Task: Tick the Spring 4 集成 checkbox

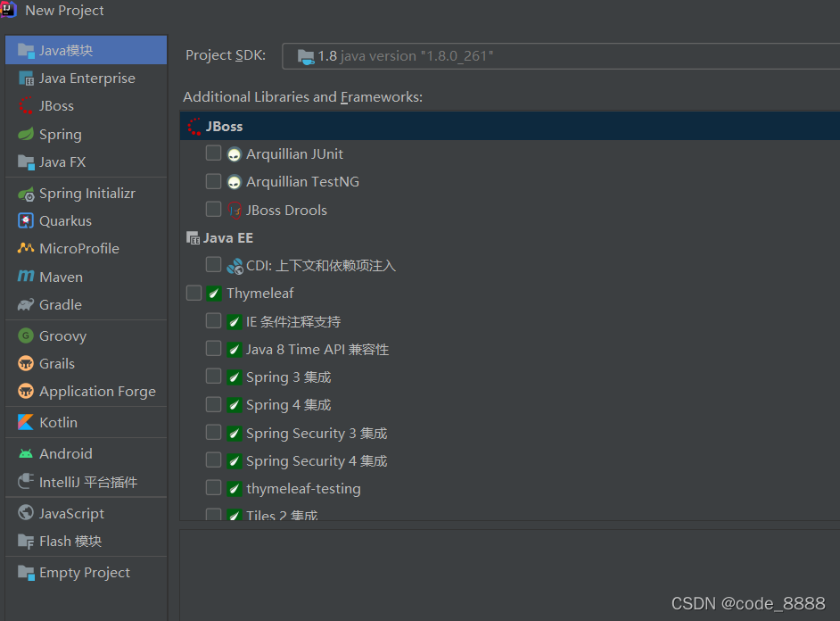Action: pos(213,404)
